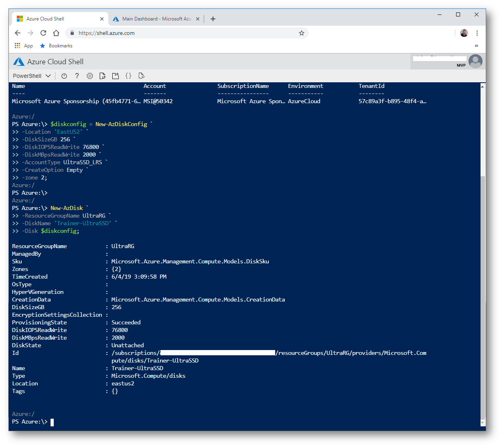Open the help question mark icon
This screenshot has height=448, width=503.
pos(77,76)
